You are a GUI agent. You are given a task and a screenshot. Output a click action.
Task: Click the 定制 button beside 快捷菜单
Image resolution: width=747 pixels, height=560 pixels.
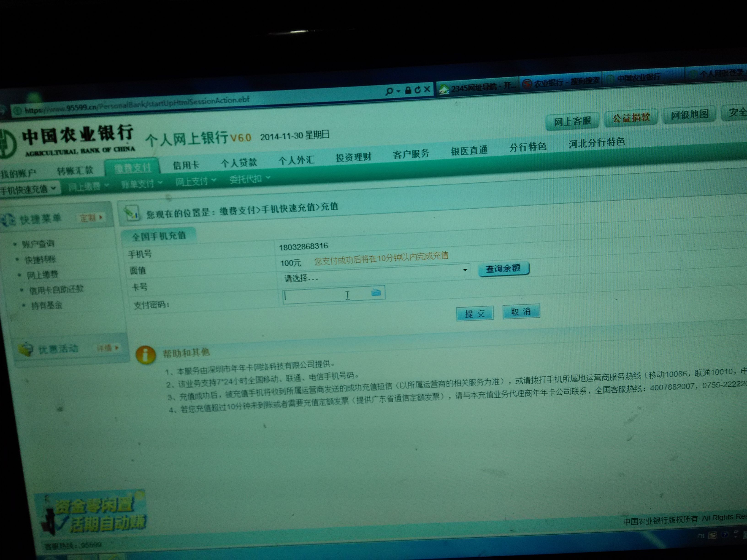[91, 218]
